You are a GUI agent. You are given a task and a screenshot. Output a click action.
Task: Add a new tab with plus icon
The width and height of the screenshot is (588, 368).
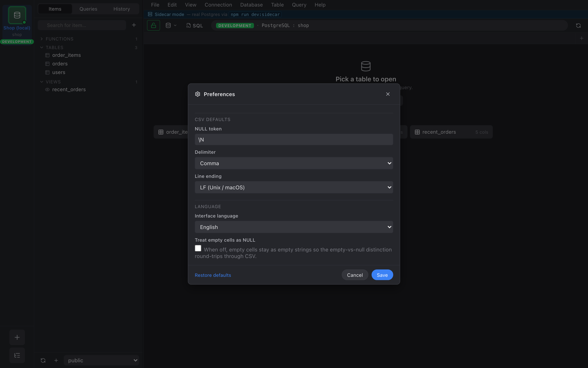[582, 38]
